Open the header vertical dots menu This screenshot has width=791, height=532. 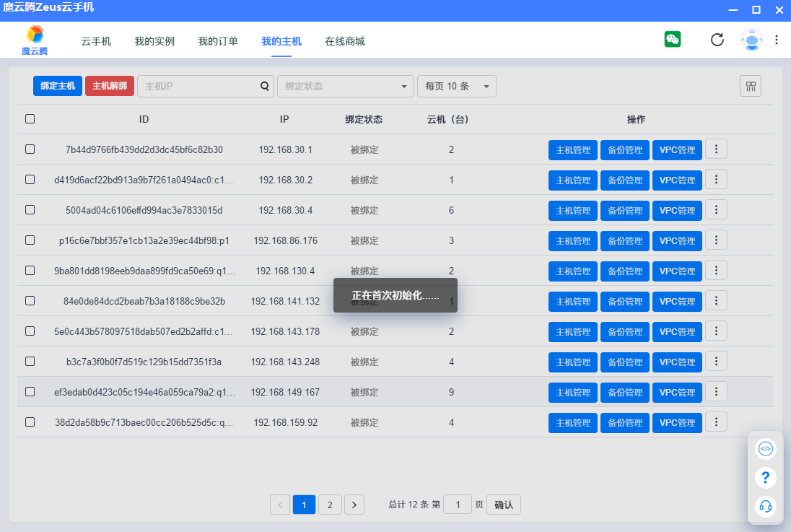point(777,40)
